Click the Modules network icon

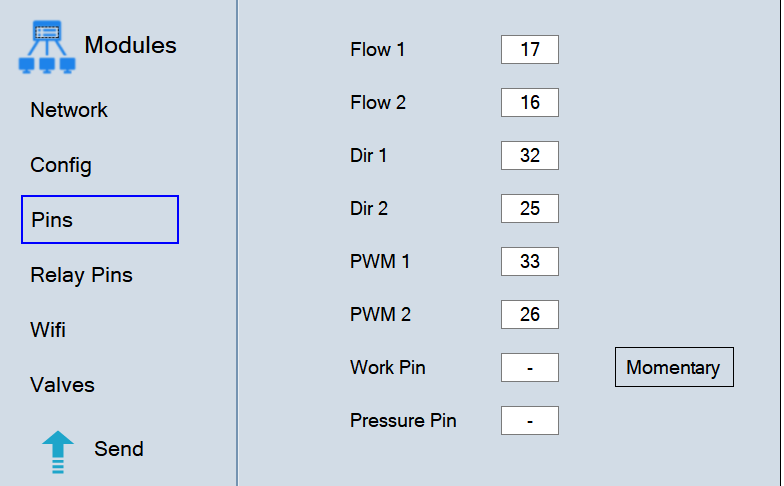coord(47,47)
